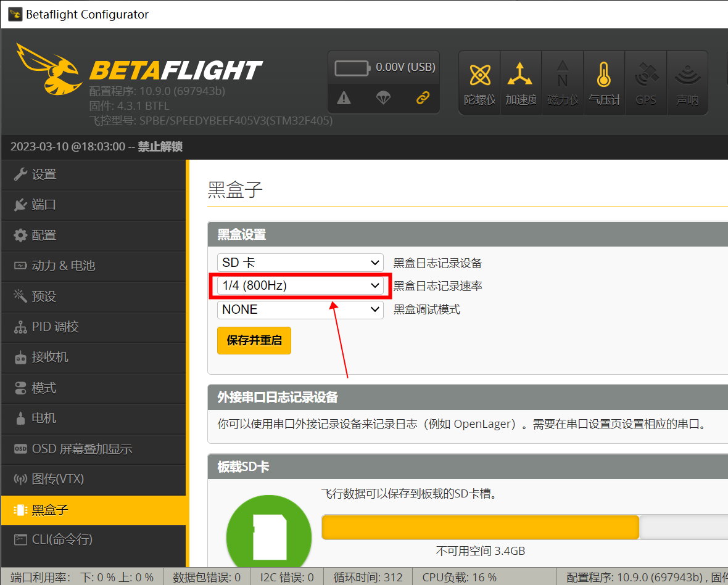This screenshot has width=728, height=585.
Task: Click the 保存并重启 save and reboot button
Action: tap(254, 340)
